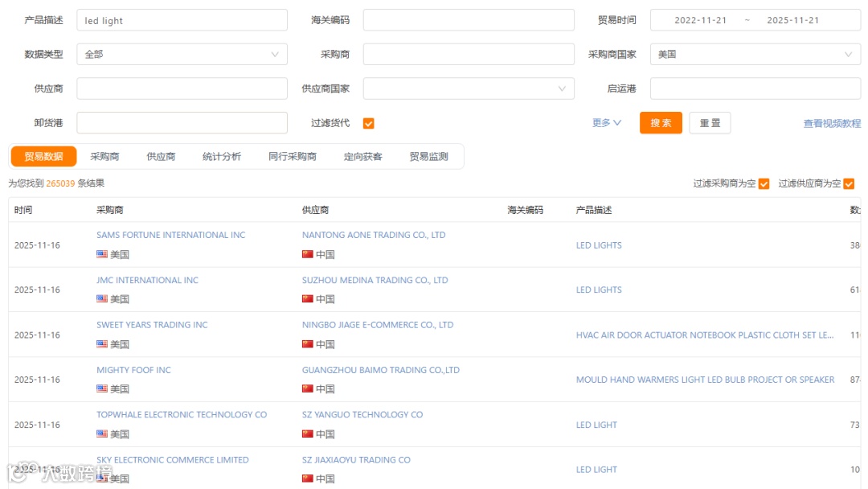Open the HVAC AIR DOOR ACTUATOR product description

(x=705, y=335)
